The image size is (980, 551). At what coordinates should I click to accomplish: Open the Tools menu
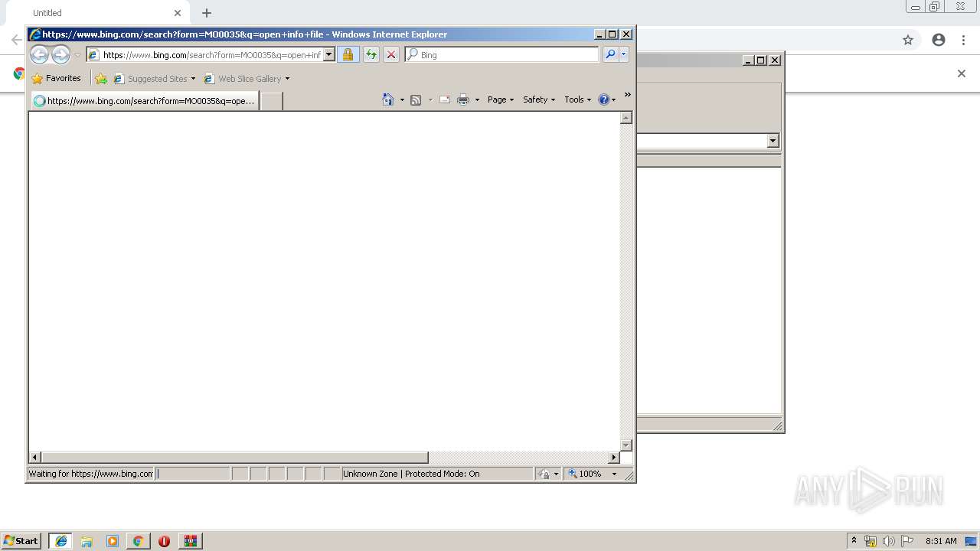click(578, 99)
